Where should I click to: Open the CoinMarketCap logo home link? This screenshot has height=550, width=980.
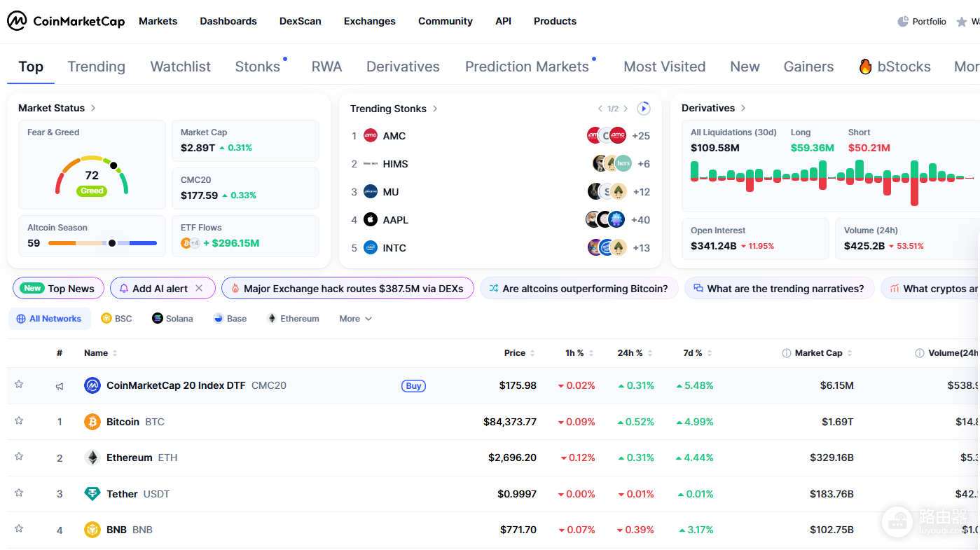pos(66,21)
